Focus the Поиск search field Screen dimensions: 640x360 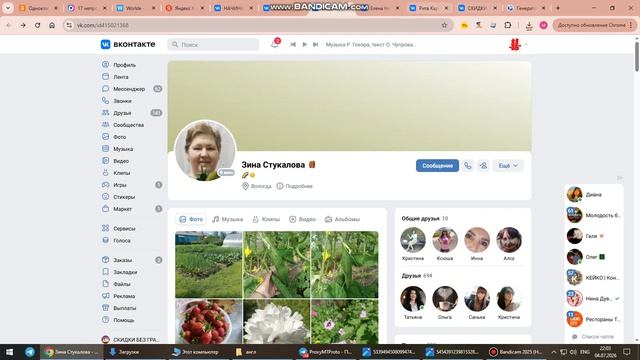[x=213, y=44]
